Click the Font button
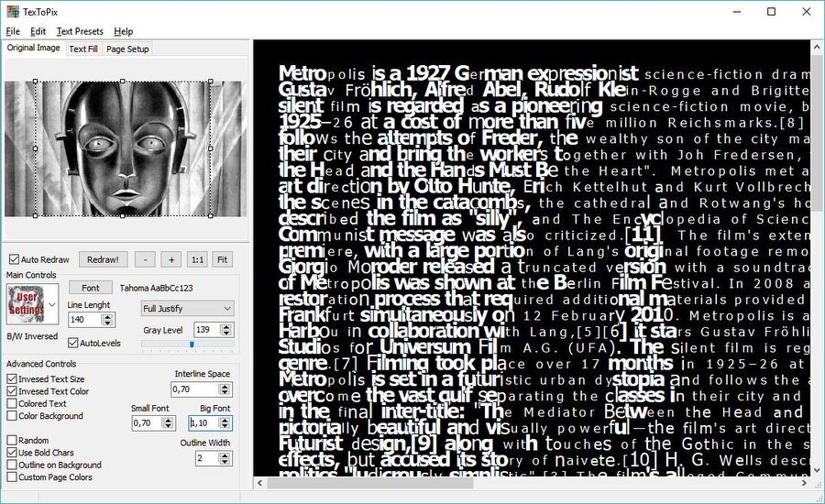The image size is (825, 504). (x=91, y=288)
